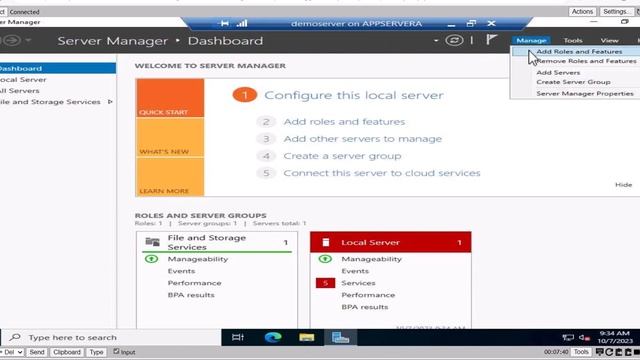The height and width of the screenshot is (360, 640).
Task: Click Manageability green icon in File and Storage tile
Action: point(151,259)
